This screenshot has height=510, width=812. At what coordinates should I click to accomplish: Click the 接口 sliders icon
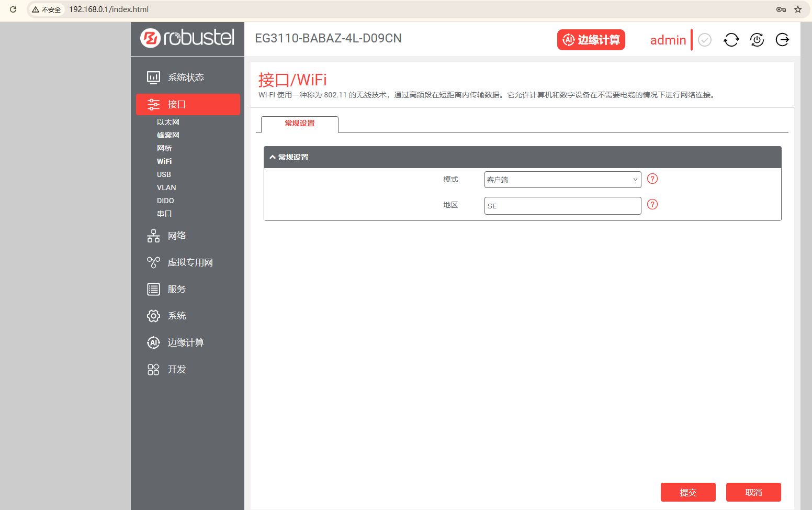tap(153, 104)
